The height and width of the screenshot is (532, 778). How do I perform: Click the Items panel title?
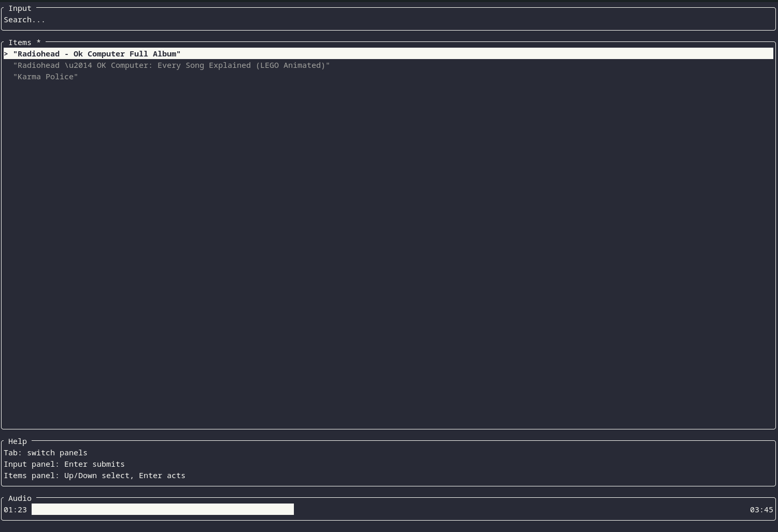click(x=24, y=42)
